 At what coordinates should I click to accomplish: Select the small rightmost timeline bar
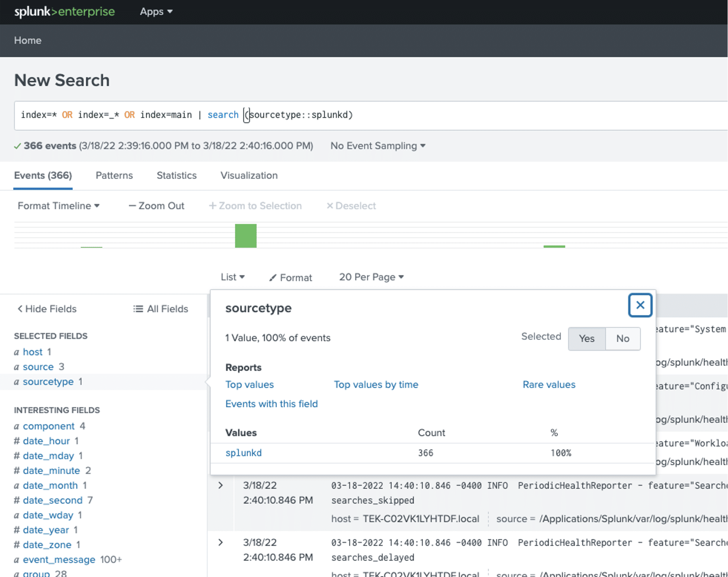click(x=554, y=246)
